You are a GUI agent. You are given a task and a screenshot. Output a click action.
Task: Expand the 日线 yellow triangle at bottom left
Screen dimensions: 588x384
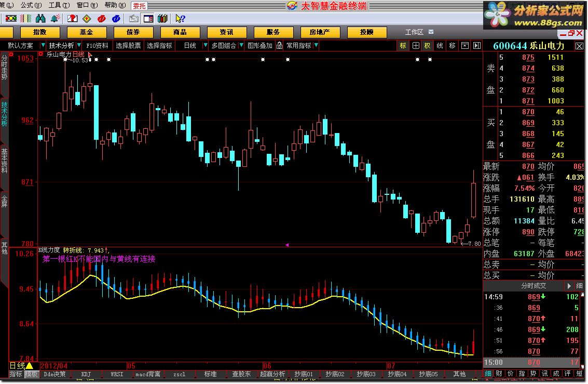point(30,366)
